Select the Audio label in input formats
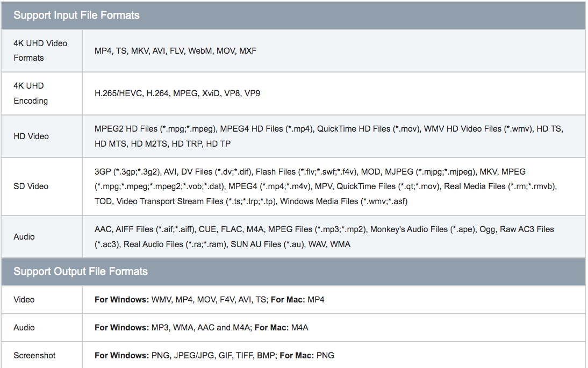This screenshot has width=588, height=368. [24, 237]
